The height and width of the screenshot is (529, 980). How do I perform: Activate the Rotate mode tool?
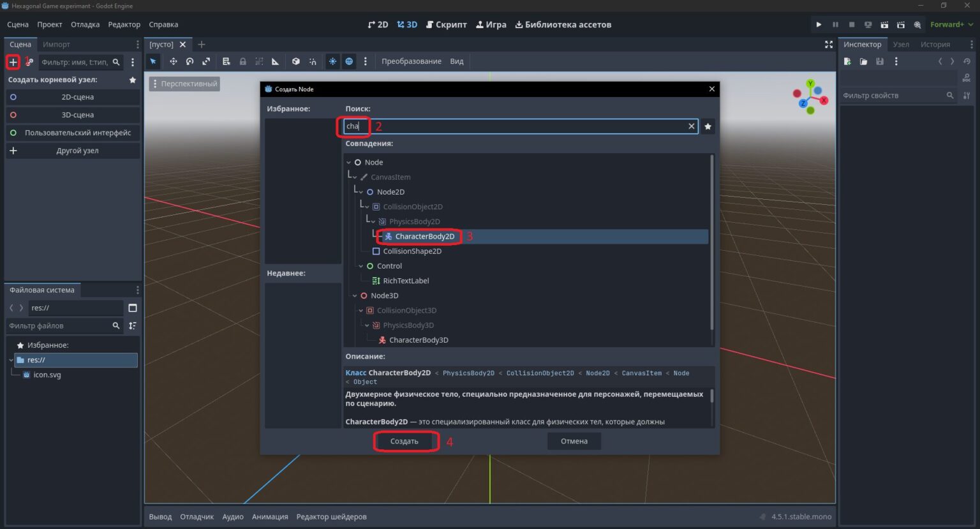(189, 61)
